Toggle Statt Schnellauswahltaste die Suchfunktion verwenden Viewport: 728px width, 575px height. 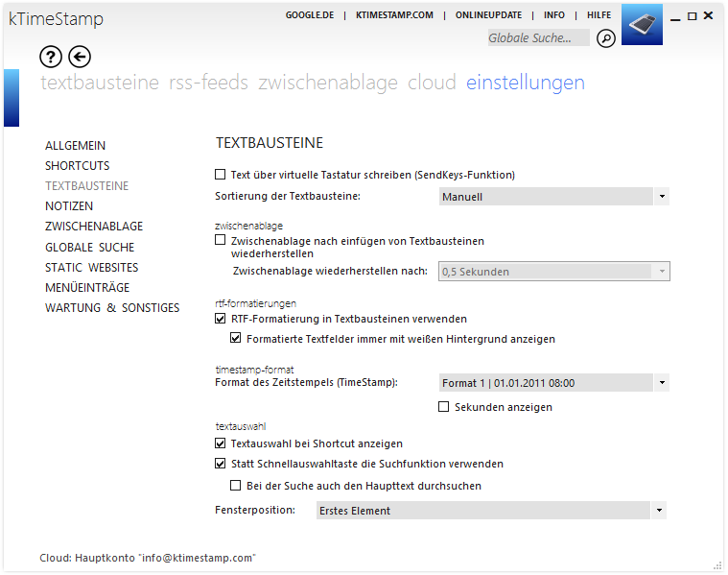220,464
